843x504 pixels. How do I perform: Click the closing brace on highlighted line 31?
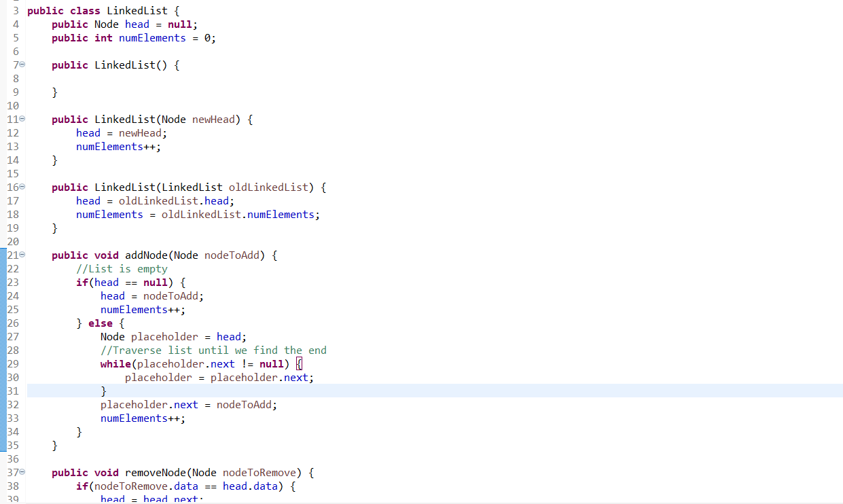coord(103,391)
